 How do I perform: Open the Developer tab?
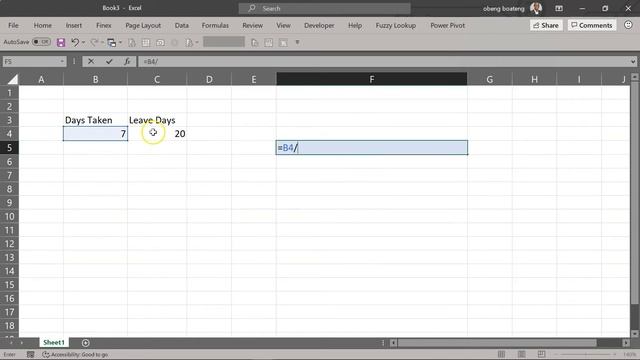(319, 25)
